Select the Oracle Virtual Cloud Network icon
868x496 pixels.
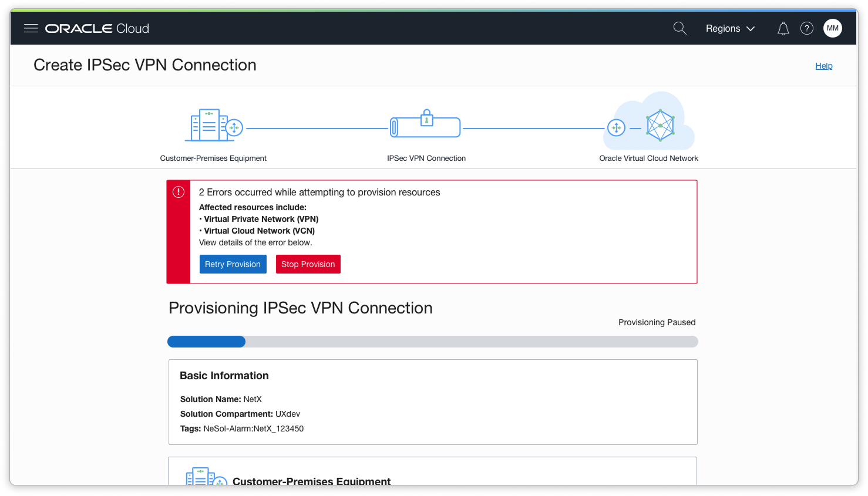tap(649, 122)
